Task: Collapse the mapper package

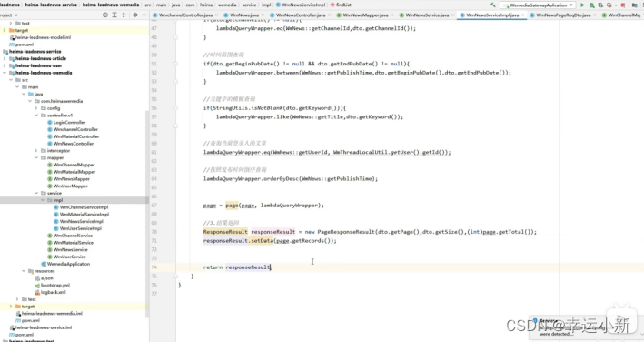Action: [x=36, y=158]
